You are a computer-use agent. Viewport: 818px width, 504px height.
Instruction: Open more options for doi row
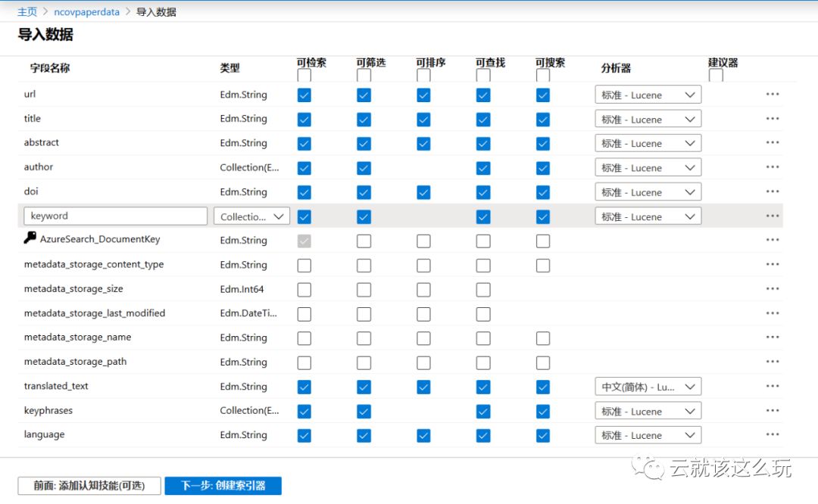[x=772, y=191]
